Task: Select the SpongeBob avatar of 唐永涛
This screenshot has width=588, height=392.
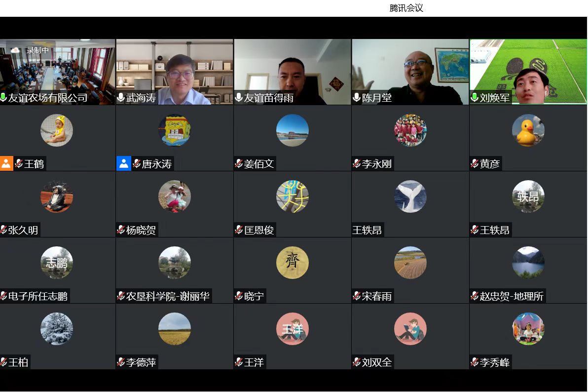Action: pos(174,131)
